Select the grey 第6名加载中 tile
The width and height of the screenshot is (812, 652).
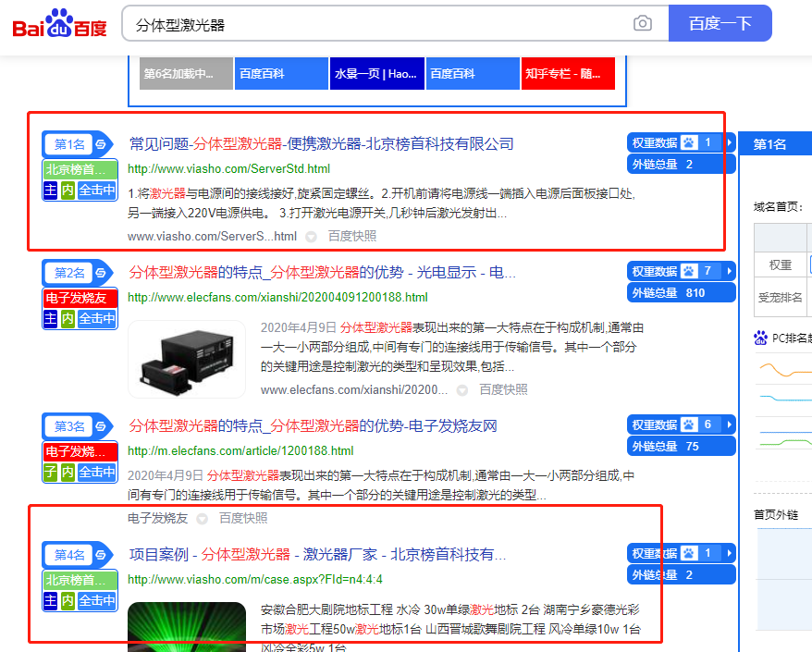tap(186, 74)
